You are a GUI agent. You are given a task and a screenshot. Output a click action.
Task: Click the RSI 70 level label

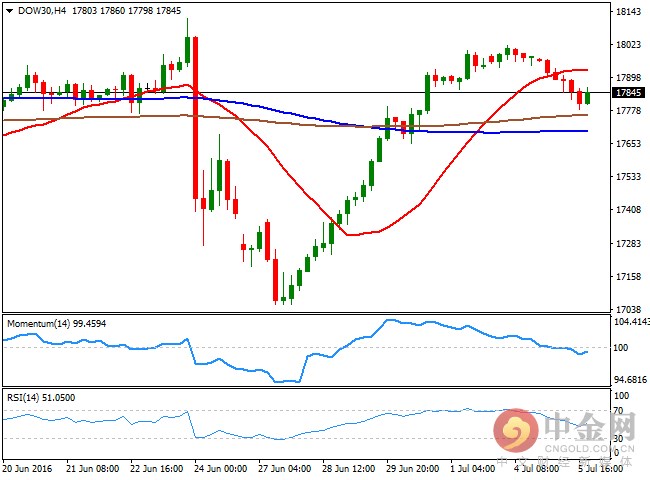[x=622, y=411]
